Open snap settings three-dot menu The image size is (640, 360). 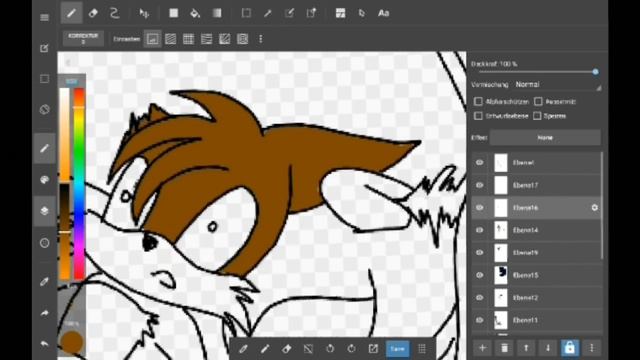(260, 39)
